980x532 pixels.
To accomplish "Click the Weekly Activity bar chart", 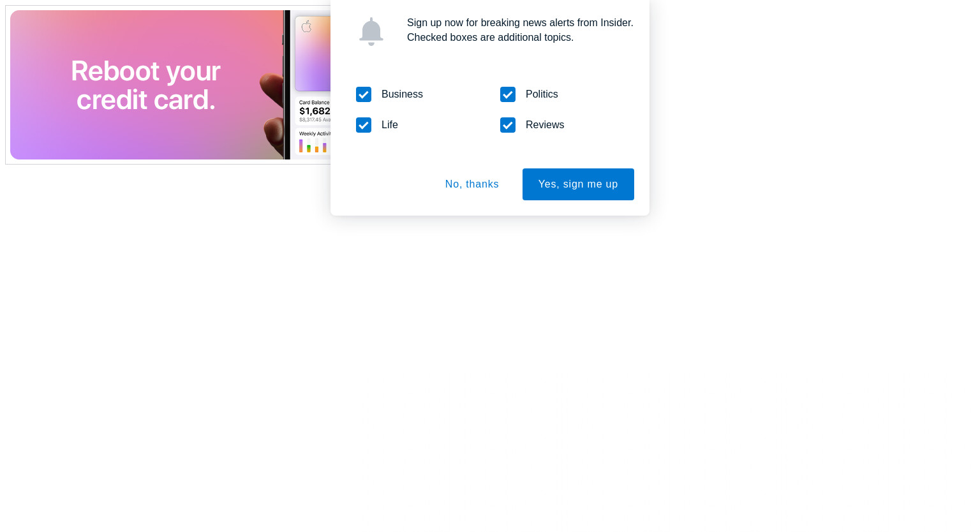I will tap(313, 147).
